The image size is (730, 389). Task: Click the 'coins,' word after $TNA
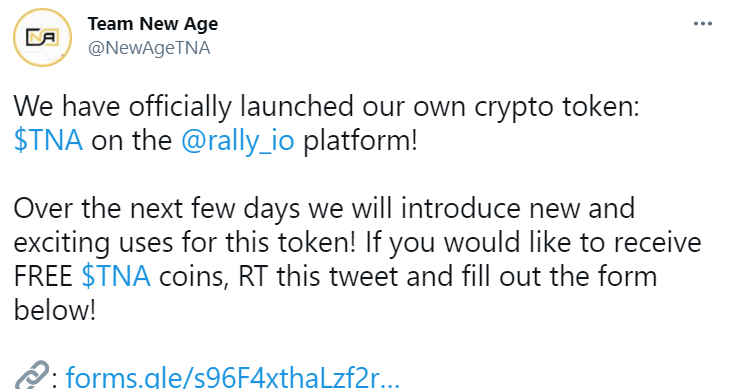coord(194,277)
